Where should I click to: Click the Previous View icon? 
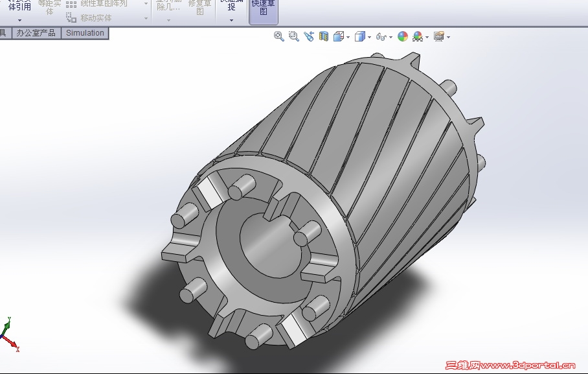pos(309,36)
